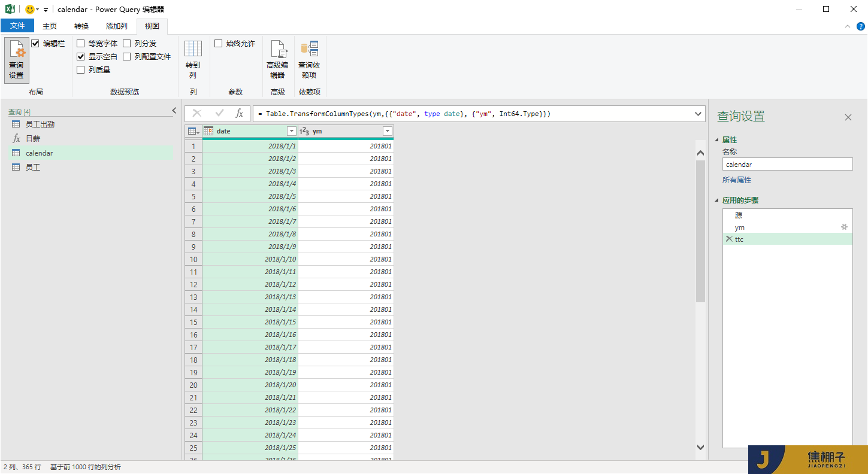Click the vertical scrollbar thumb of grid
868x474 pixels.
click(700, 230)
